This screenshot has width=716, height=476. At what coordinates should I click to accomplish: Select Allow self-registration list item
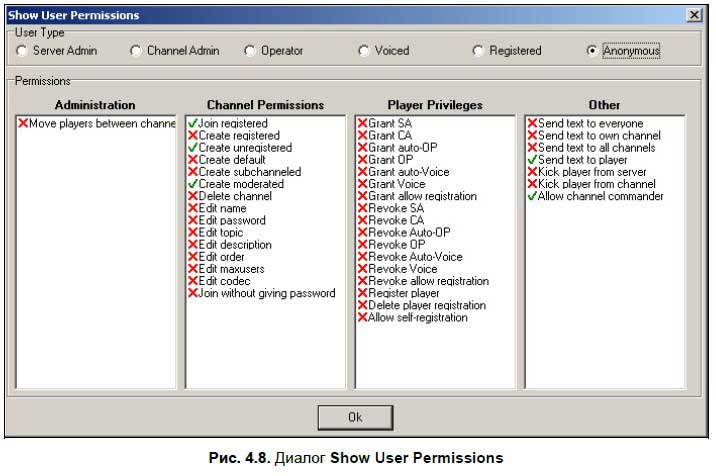[418, 318]
